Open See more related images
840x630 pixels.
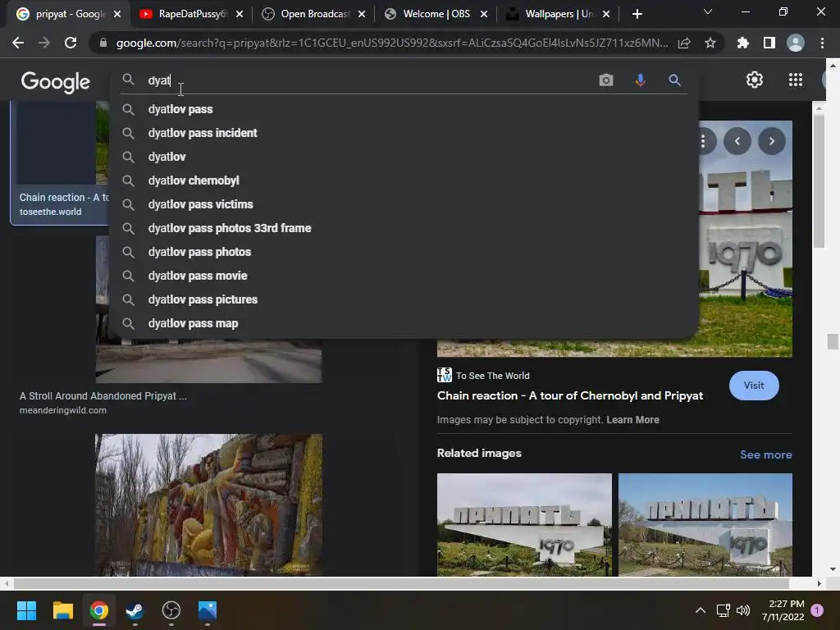click(x=765, y=454)
